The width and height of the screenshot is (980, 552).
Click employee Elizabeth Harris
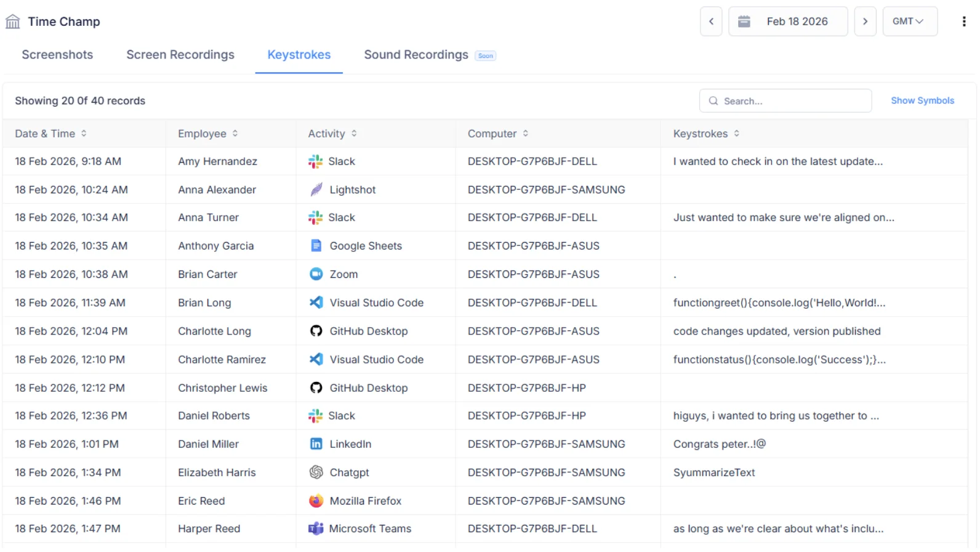coord(217,473)
